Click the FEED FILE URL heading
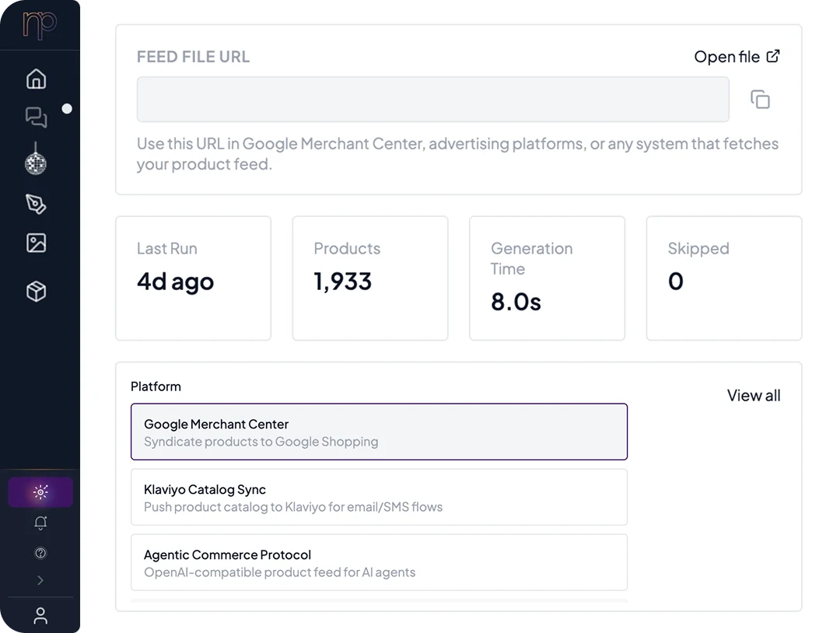 (193, 57)
